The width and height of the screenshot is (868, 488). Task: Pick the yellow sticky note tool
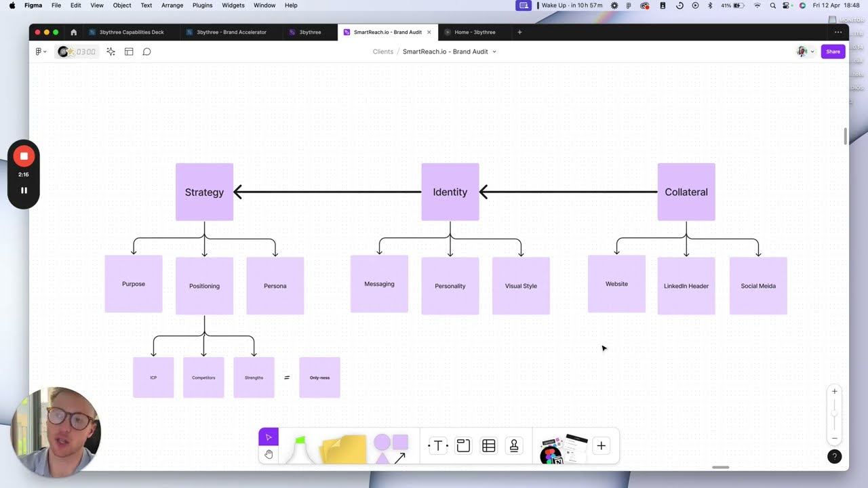[343, 449]
